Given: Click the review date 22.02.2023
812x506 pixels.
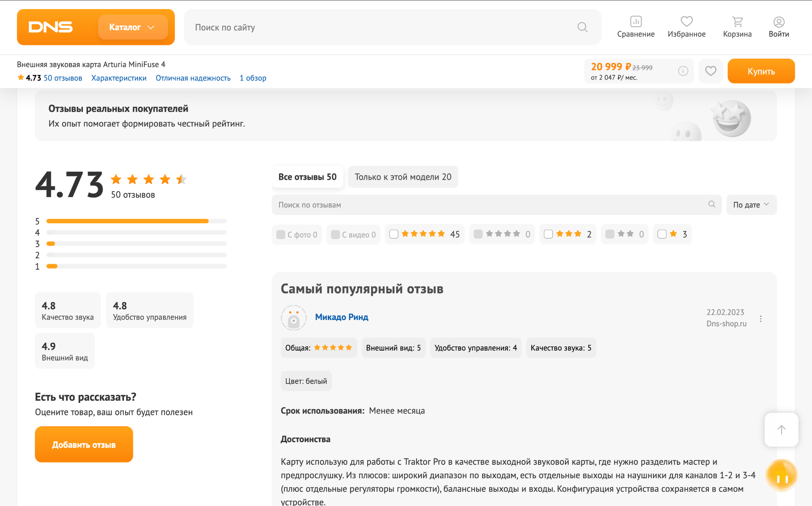Looking at the screenshot, I should 725,312.
